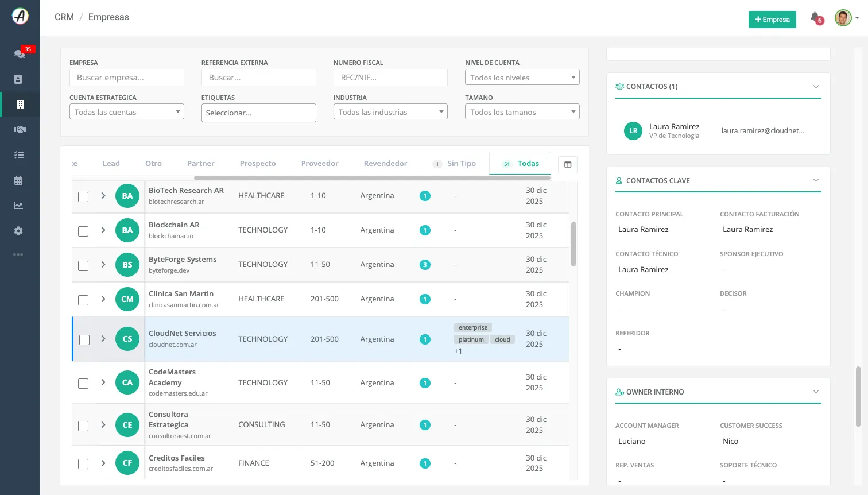Open the notifications bell
The height and width of the screenshot is (495, 868).
pos(815,18)
